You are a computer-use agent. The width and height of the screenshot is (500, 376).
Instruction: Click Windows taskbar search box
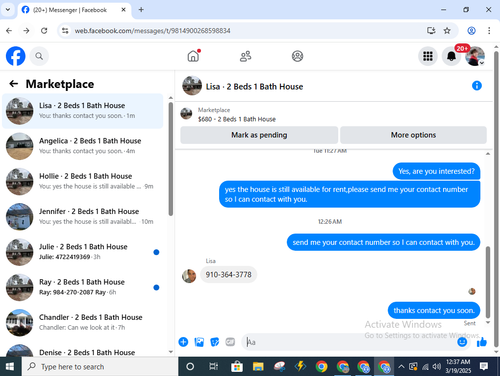pos(100,366)
